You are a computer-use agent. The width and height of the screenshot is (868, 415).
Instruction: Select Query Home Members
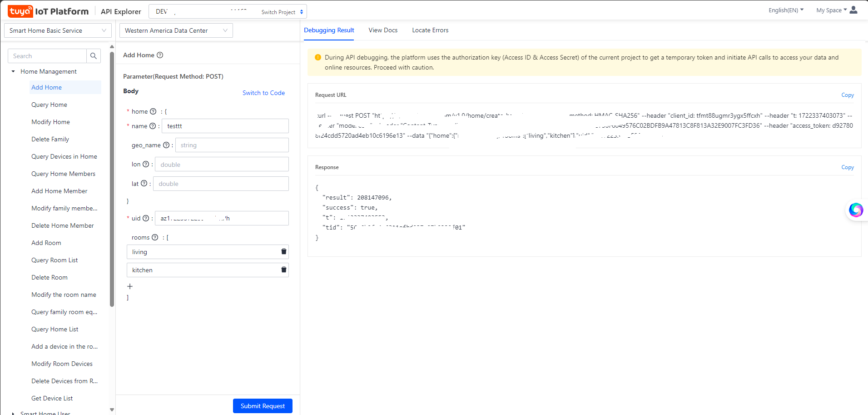tap(63, 174)
